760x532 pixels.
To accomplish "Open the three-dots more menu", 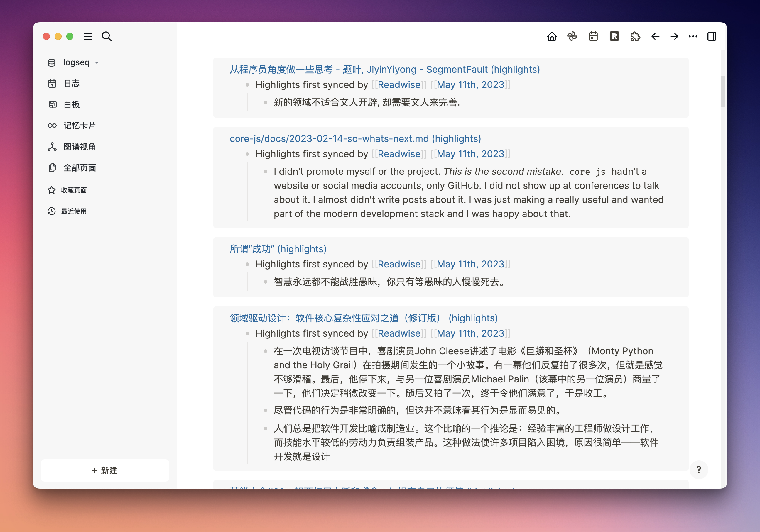I will coord(693,36).
